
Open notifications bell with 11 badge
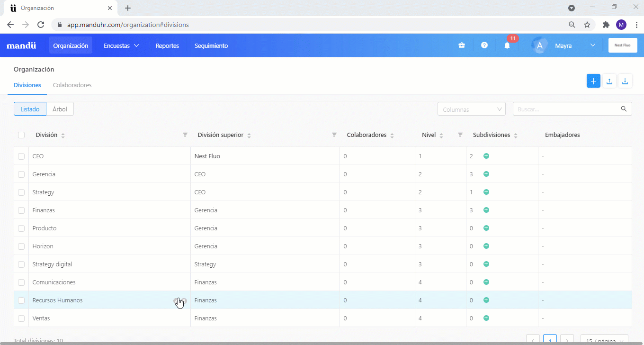[x=507, y=45]
